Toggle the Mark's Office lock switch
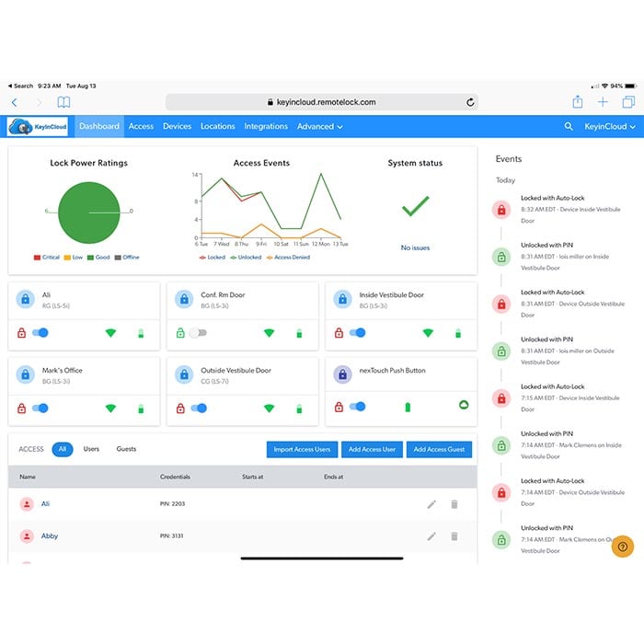The height and width of the screenshot is (644, 644). (39, 408)
